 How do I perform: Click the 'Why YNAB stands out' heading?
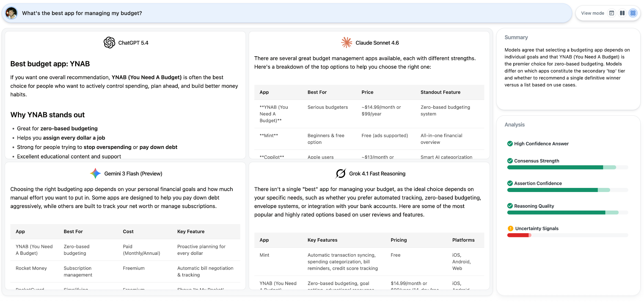coord(47,115)
